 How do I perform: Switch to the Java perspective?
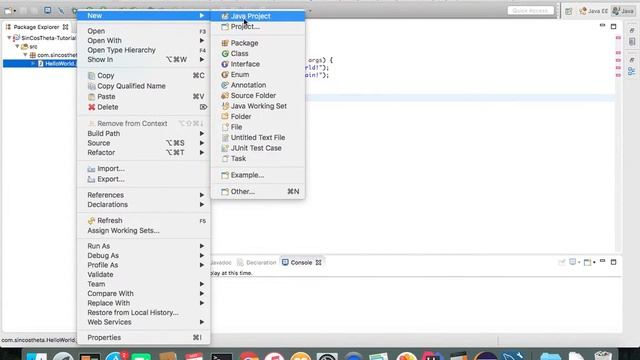623,11
